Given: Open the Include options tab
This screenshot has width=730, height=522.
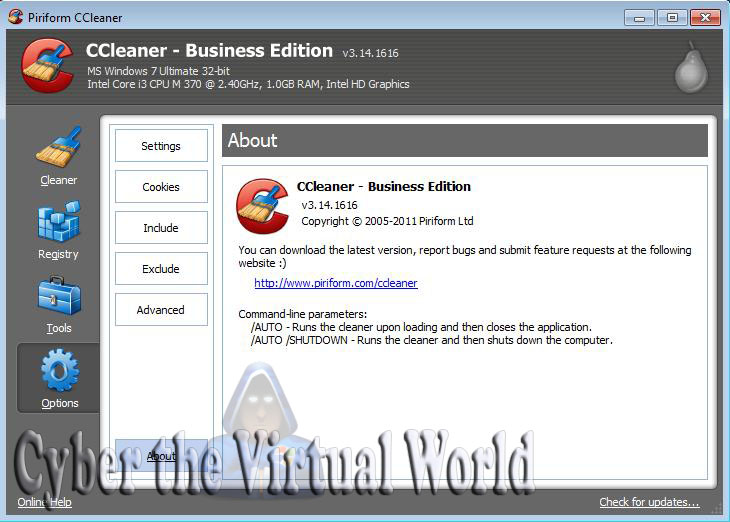Looking at the screenshot, I should (161, 228).
